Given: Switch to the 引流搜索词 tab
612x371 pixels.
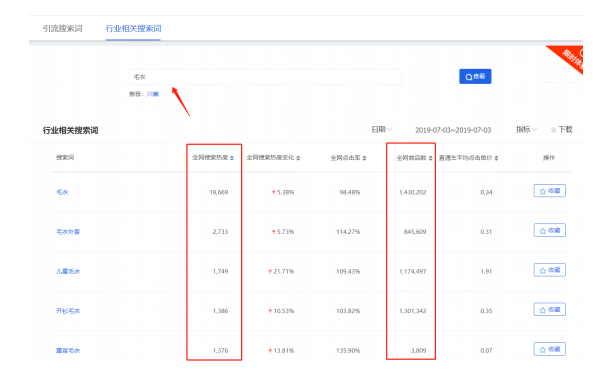Looking at the screenshot, I should pos(62,28).
